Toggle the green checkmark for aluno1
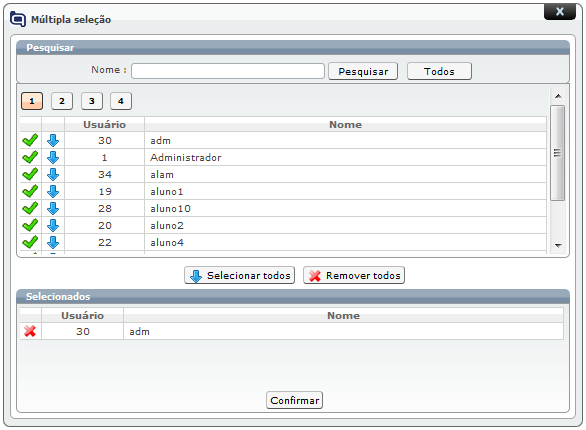Image resolution: width=586 pixels, height=430 pixels. click(30, 191)
